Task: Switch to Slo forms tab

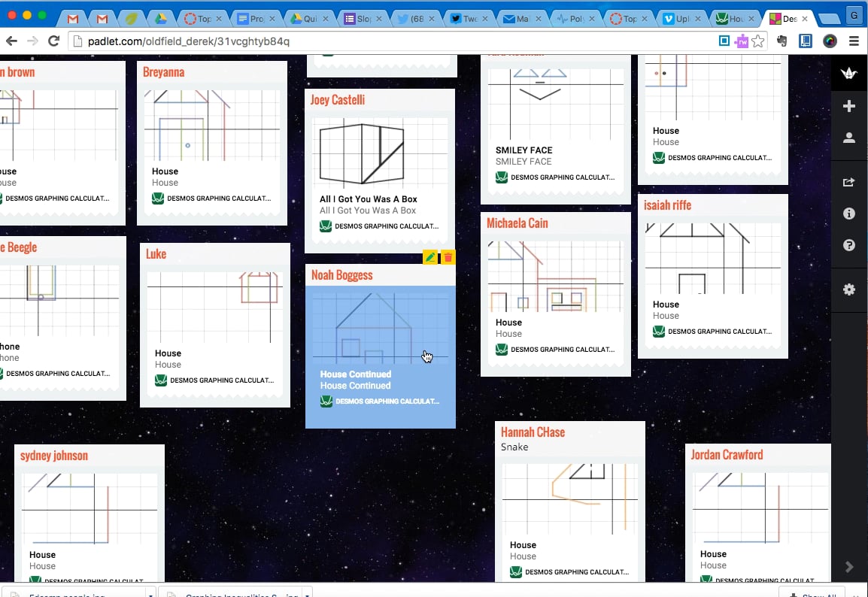Action: [363, 19]
